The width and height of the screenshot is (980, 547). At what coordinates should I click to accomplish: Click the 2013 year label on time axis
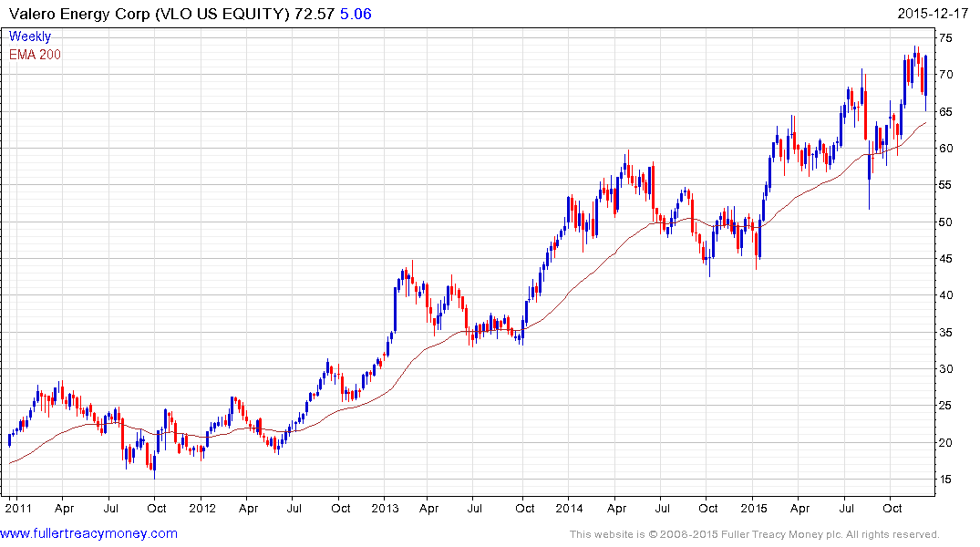pyautogui.click(x=385, y=508)
